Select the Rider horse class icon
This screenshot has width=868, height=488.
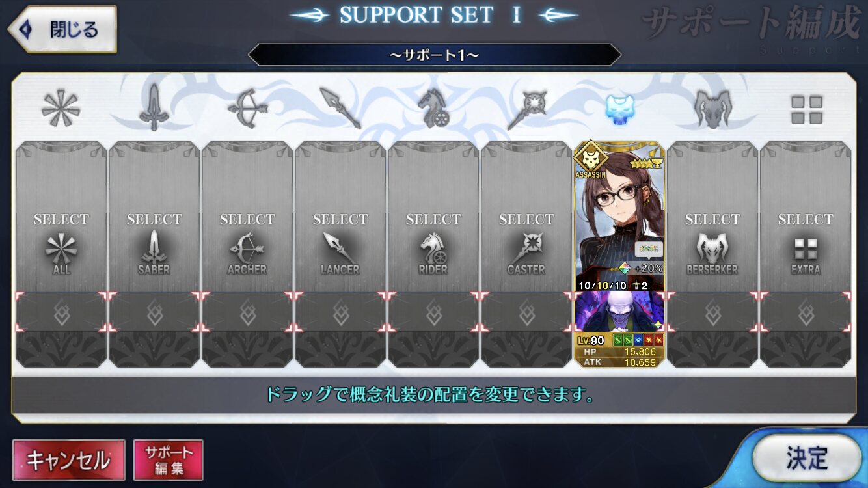pyautogui.click(x=433, y=108)
